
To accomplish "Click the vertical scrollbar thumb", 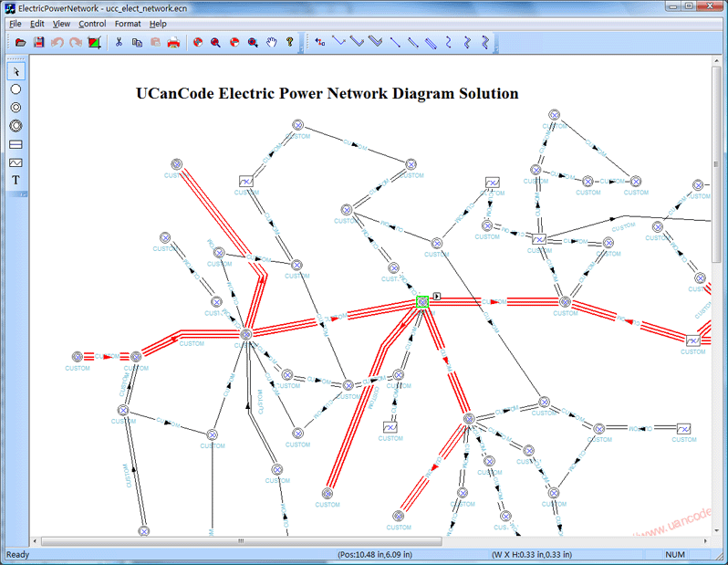I will pos(716,164).
